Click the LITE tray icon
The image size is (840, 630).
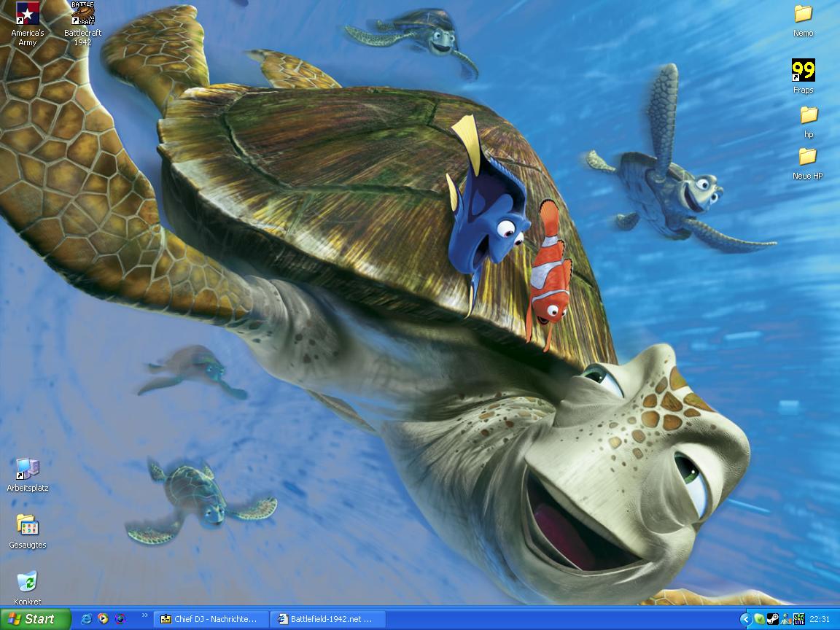click(798, 619)
